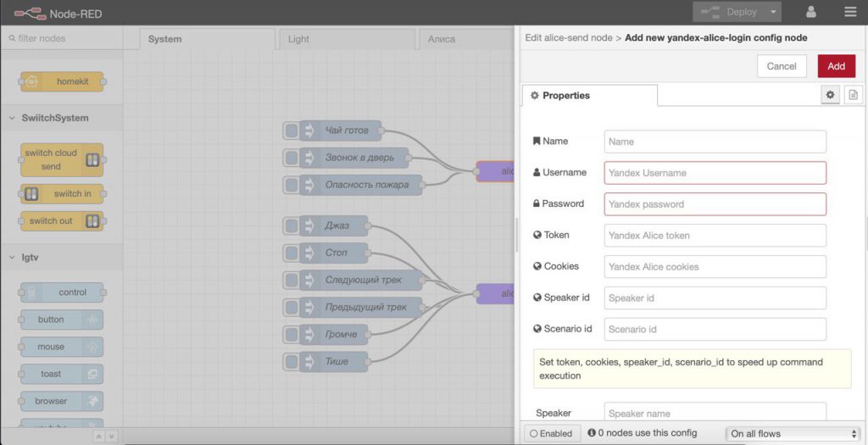Click the red Add button

tap(836, 66)
